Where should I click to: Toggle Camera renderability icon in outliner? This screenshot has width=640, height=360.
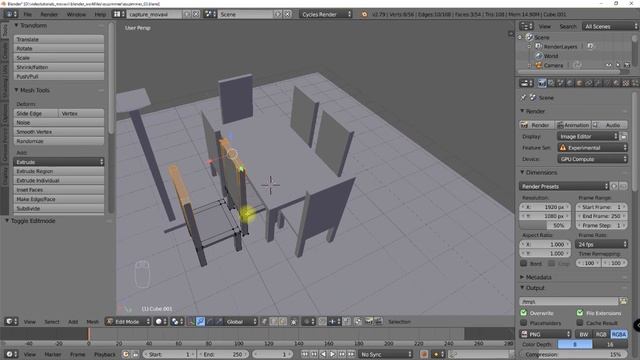(x=627, y=65)
